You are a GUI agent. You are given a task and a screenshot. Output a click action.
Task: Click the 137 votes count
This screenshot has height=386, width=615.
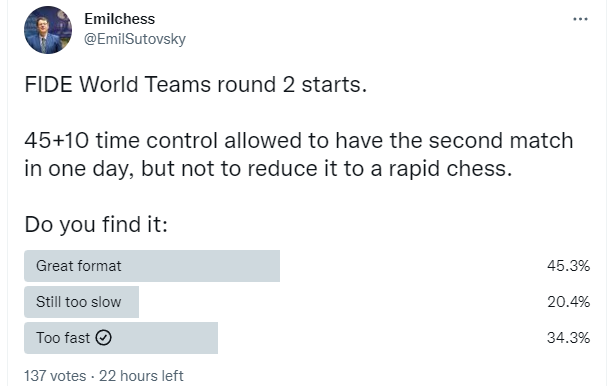point(55,376)
